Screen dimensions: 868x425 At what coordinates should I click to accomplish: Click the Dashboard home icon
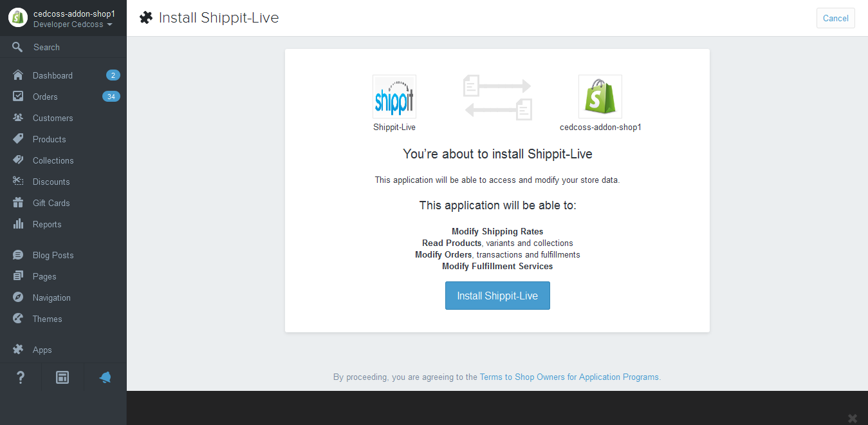[x=18, y=75]
